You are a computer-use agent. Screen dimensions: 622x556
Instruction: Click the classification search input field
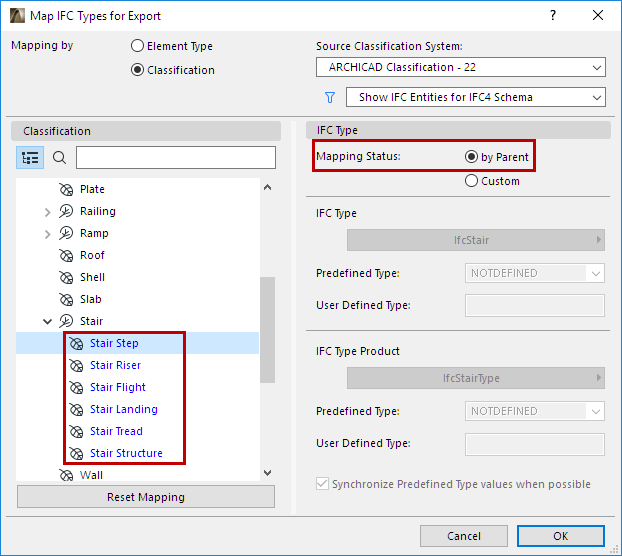click(175, 157)
